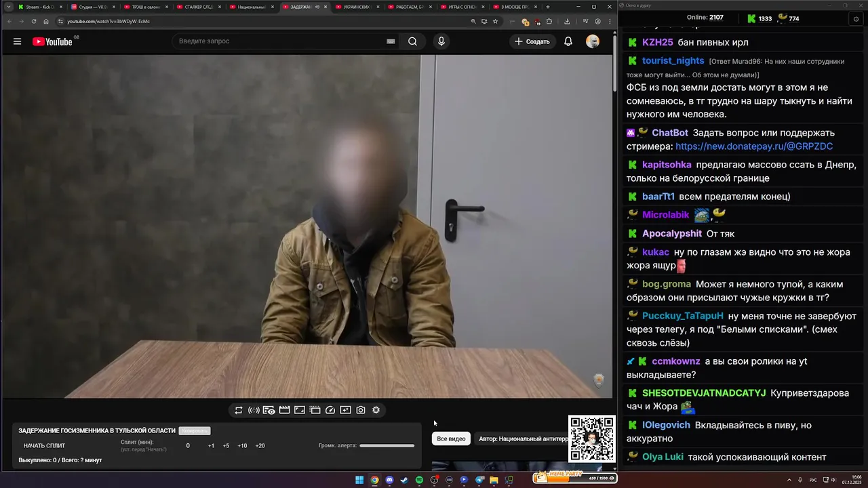Adjust the Громк. алерта volume slider

[387, 446]
